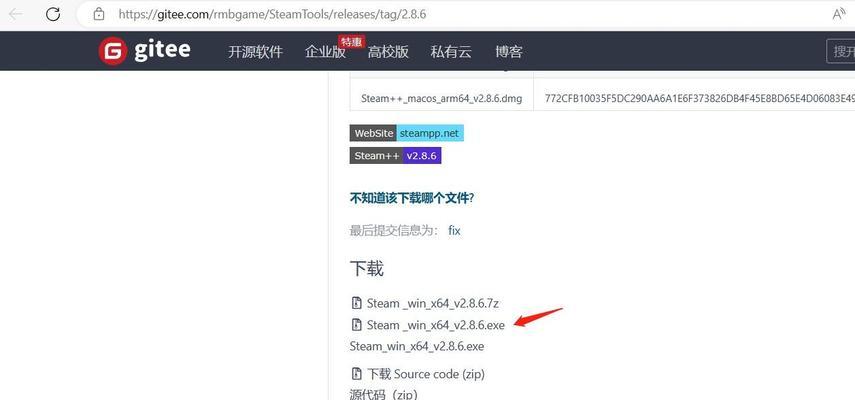Click plain text Steam_win_x64_v2.8.6.exe
The height and width of the screenshot is (400, 855).
(x=417, y=347)
